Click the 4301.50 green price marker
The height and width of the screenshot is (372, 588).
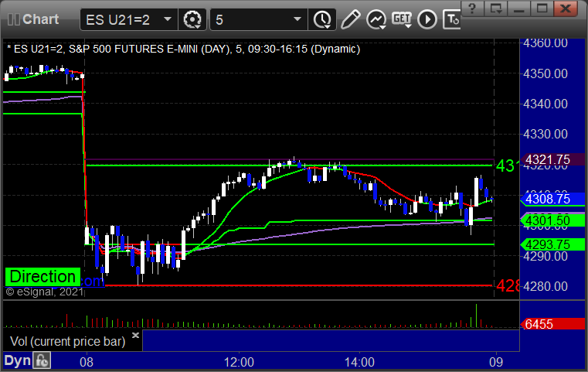pyautogui.click(x=552, y=220)
